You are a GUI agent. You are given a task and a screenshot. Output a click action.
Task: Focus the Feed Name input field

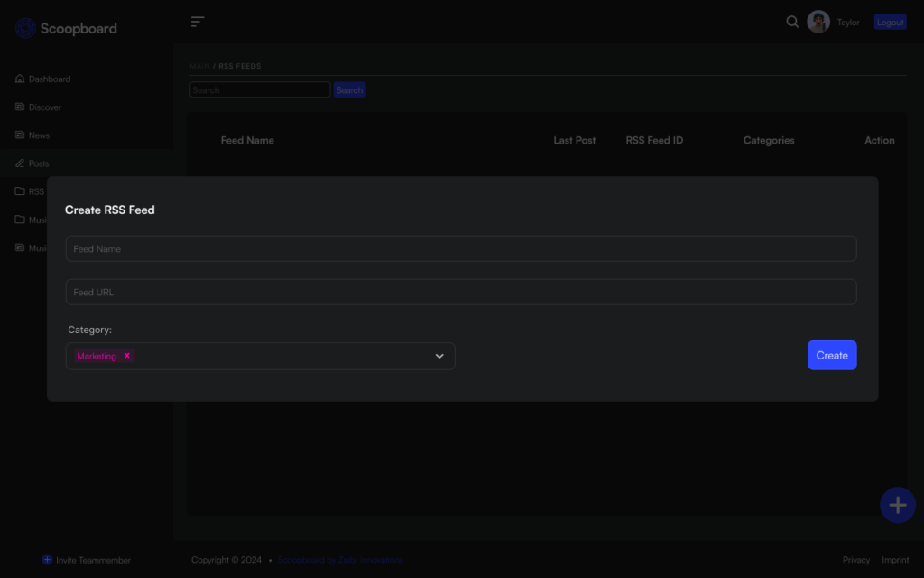[x=460, y=249]
